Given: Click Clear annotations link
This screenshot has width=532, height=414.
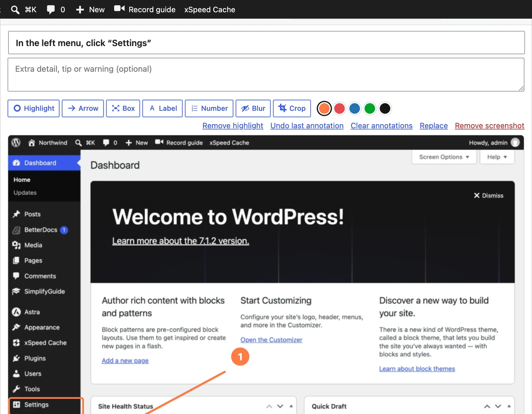Looking at the screenshot, I should click(x=382, y=126).
